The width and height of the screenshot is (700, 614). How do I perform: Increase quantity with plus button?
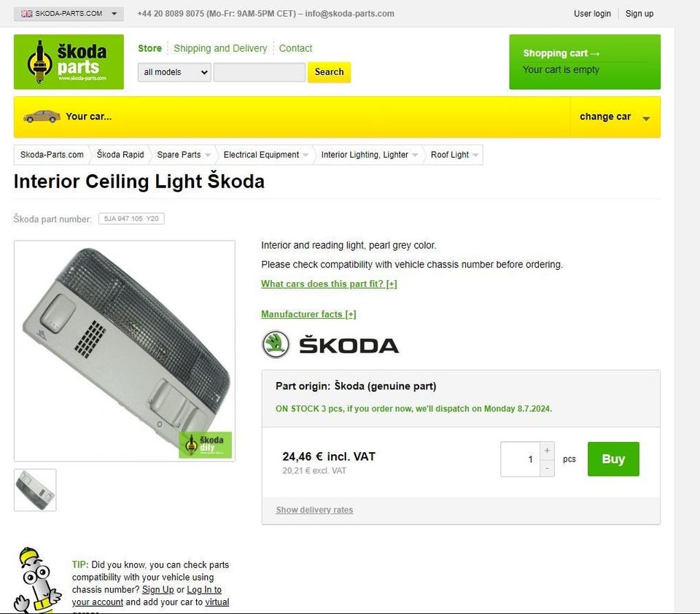[x=548, y=451]
